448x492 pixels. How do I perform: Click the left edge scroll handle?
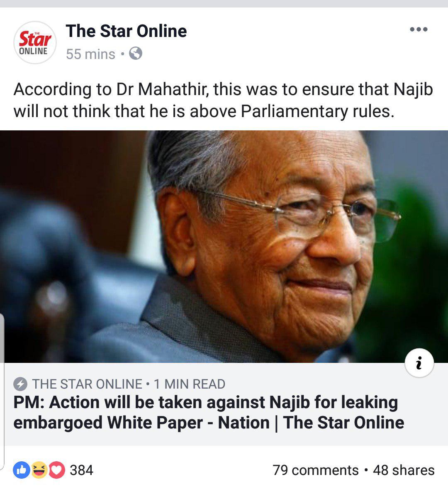(x=2, y=392)
